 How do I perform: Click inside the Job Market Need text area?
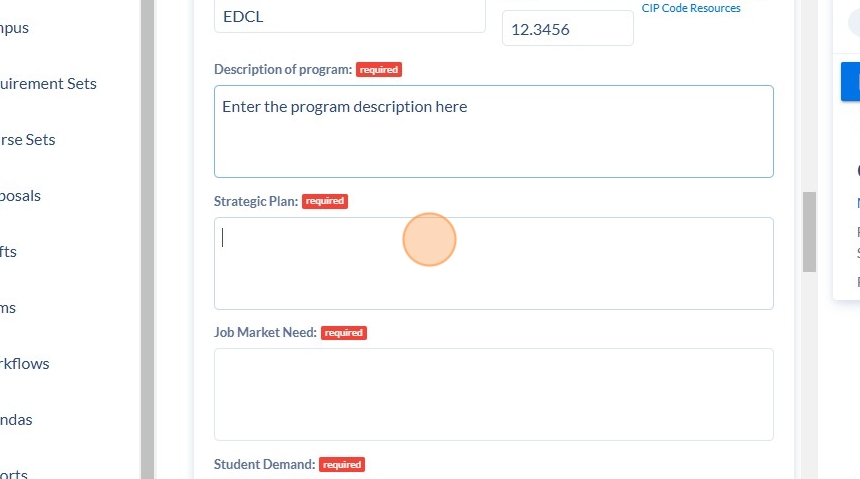pos(494,395)
